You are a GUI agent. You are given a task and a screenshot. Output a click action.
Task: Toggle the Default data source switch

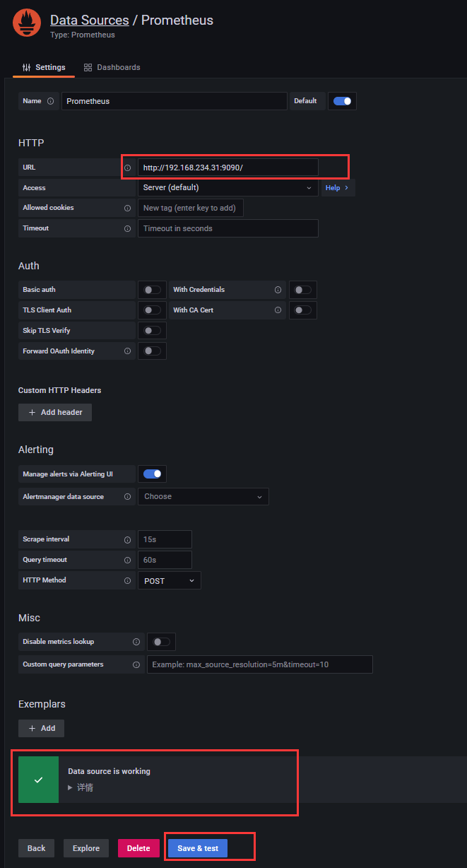point(343,101)
